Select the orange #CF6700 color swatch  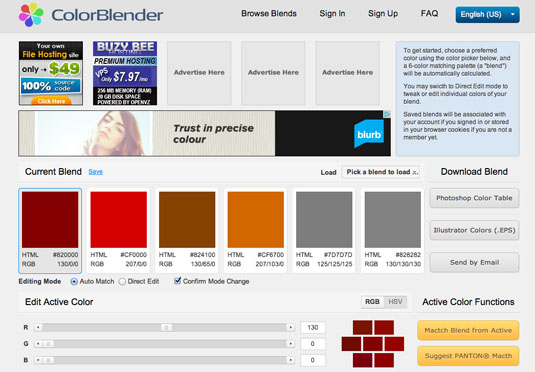[256, 220]
